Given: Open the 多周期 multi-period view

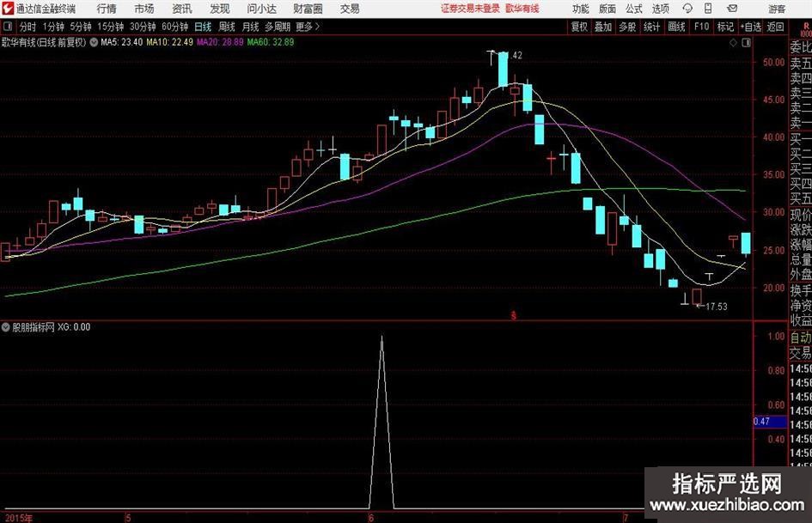Looking at the screenshot, I should tap(278, 27).
